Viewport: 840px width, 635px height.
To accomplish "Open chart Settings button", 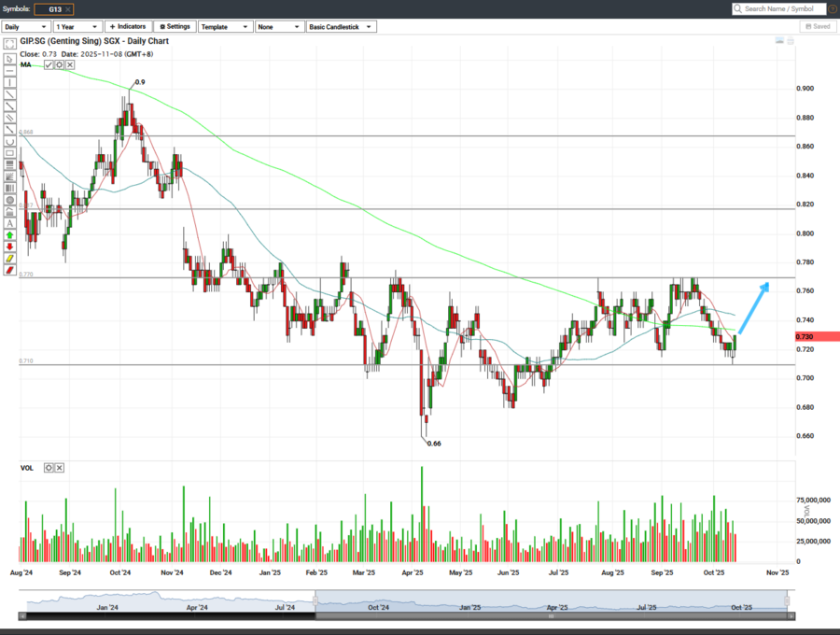I will click(174, 27).
